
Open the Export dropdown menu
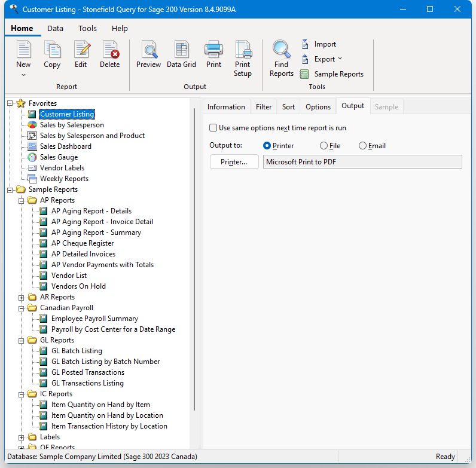(340, 59)
